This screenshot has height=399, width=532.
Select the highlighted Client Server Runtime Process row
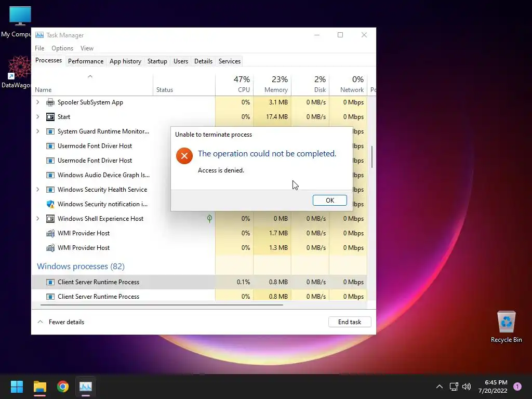pos(199,282)
